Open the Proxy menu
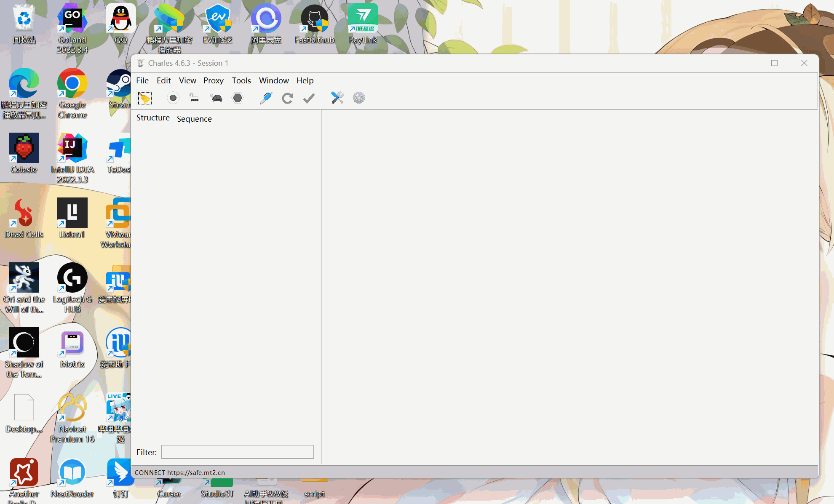Image resolution: width=834 pixels, height=504 pixels. 213,80
